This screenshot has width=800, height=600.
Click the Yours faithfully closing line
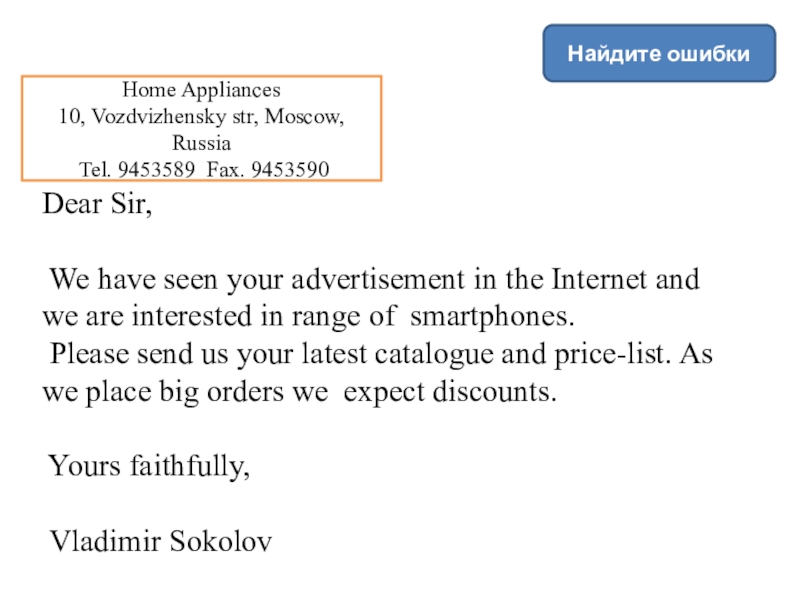pyautogui.click(x=150, y=466)
